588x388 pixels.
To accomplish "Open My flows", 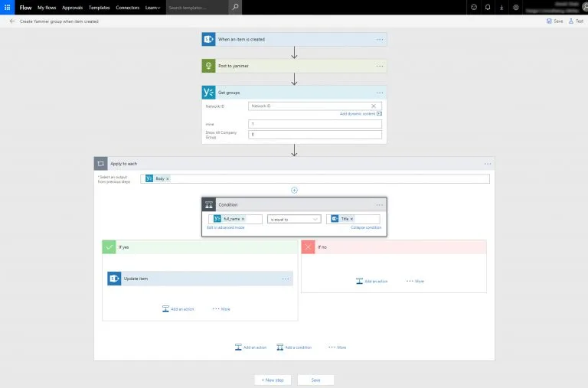I will click(x=47, y=8).
